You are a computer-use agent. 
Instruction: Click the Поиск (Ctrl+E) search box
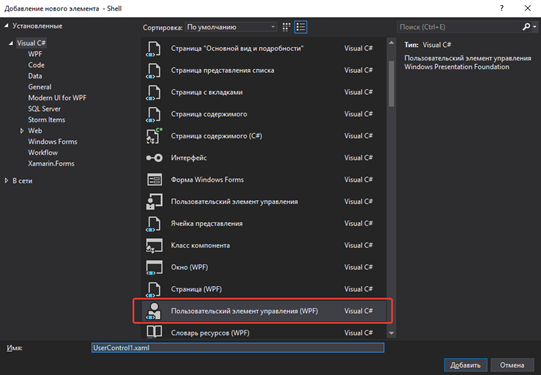460,27
